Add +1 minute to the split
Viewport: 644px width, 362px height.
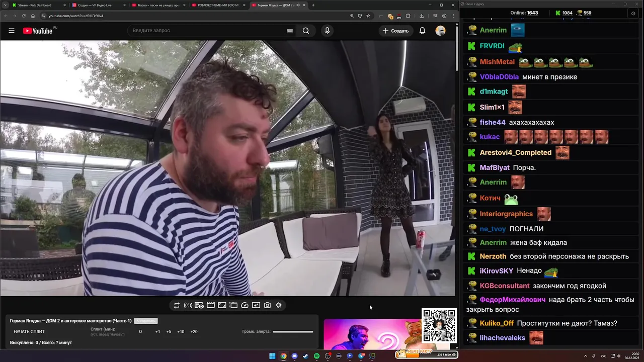[x=157, y=332]
